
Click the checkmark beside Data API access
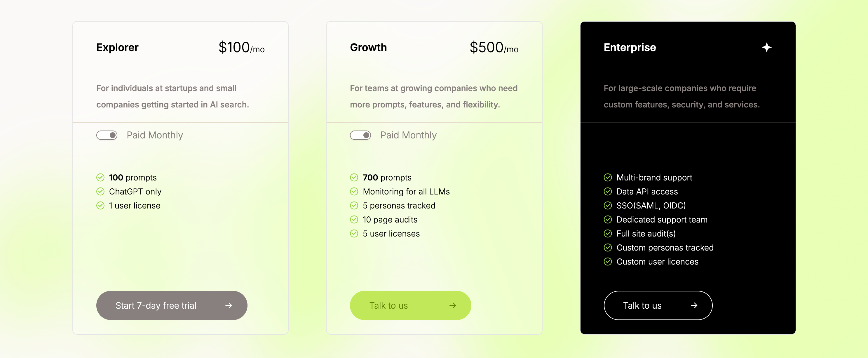point(608,191)
